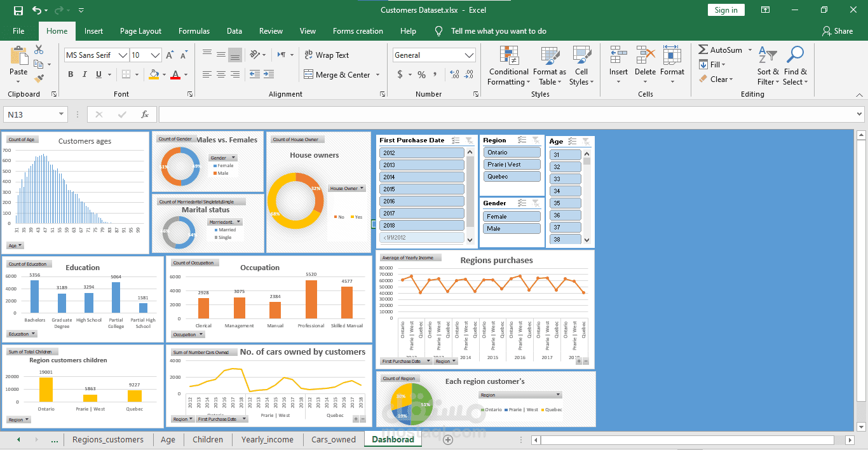The width and height of the screenshot is (868, 450).
Task: Select age 34 in Age slicer
Action: click(x=566, y=191)
